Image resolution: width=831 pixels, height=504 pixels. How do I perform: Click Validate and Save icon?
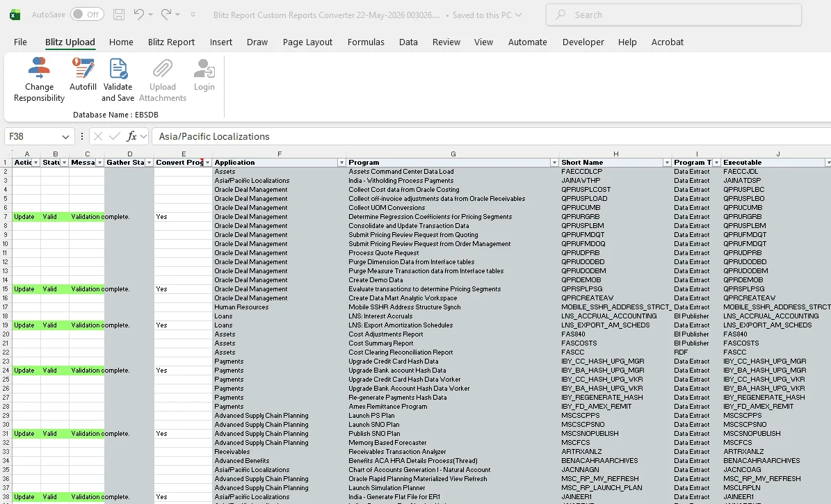click(118, 68)
